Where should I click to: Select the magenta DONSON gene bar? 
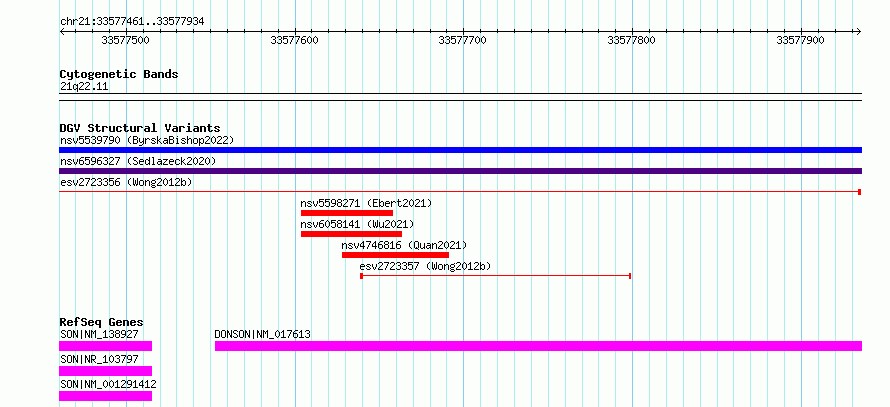538,346
